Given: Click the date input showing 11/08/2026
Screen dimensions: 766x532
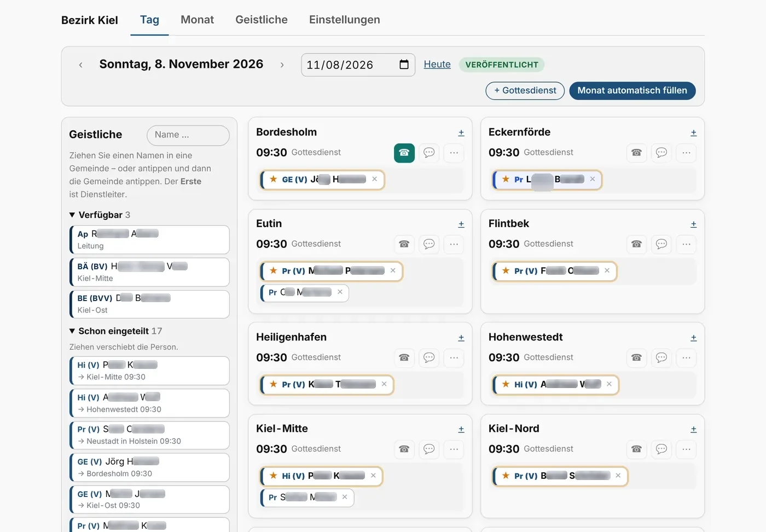Looking at the screenshot, I should [358, 65].
